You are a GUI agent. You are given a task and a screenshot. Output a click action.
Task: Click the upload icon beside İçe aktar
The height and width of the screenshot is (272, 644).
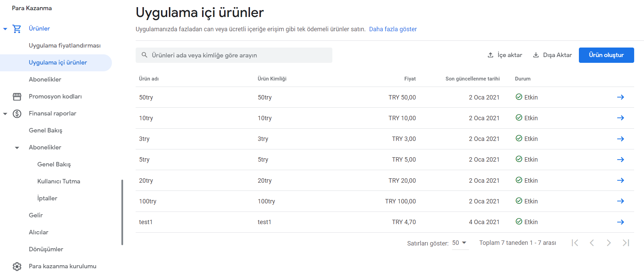(x=490, y=55)
